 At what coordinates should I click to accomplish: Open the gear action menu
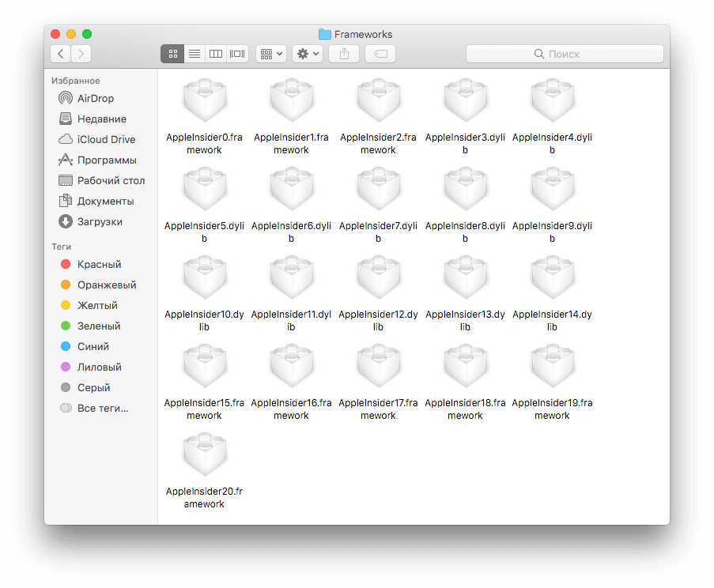tap(308, 54)
